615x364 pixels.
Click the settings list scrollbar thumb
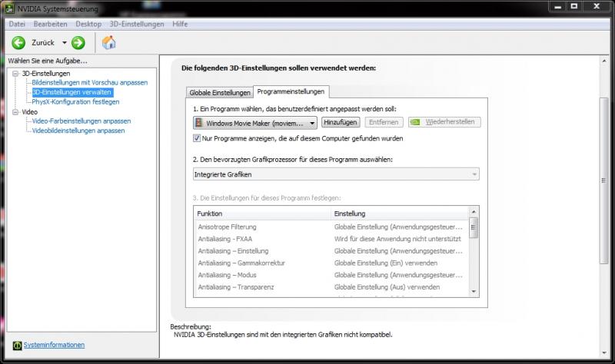(474, 228)
